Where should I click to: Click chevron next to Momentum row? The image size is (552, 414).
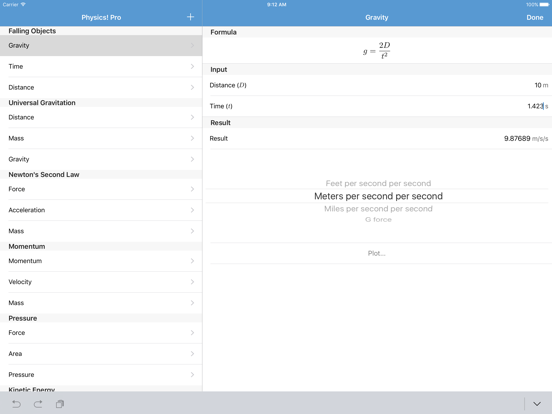[192, 261]
